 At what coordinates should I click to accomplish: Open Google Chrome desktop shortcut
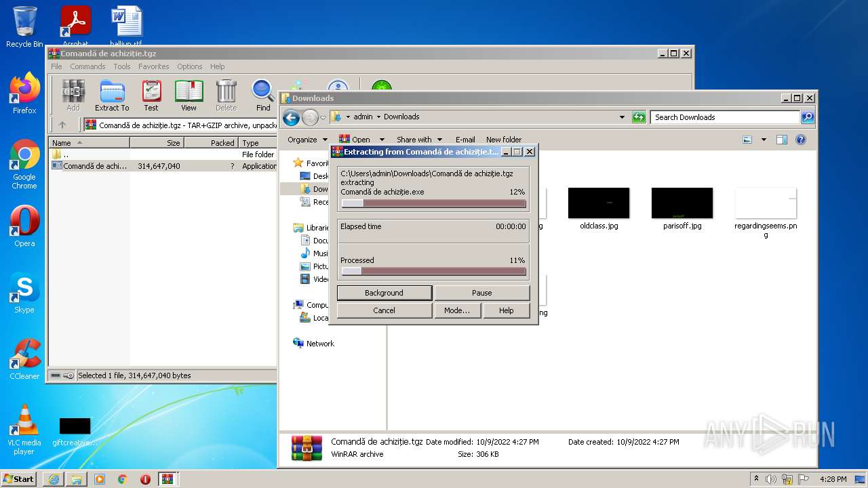click(x=24, y=164)
